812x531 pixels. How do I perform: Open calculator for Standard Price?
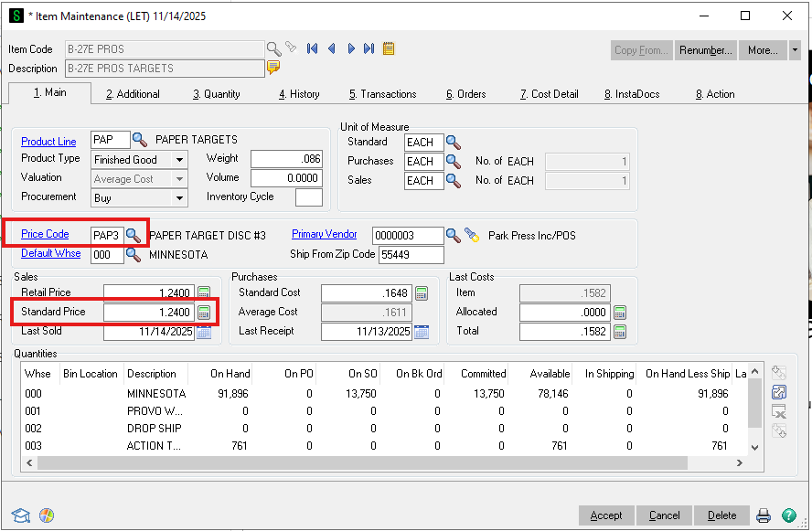(x=204, y=313)
